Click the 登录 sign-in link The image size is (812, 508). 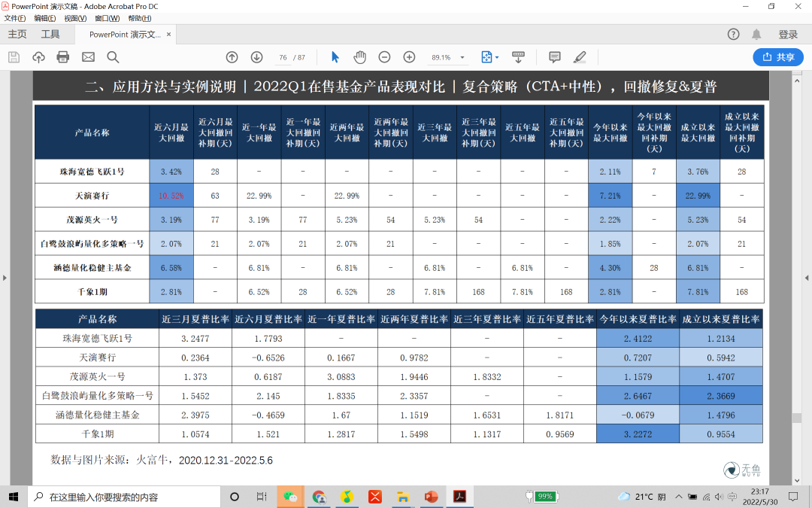788,34
